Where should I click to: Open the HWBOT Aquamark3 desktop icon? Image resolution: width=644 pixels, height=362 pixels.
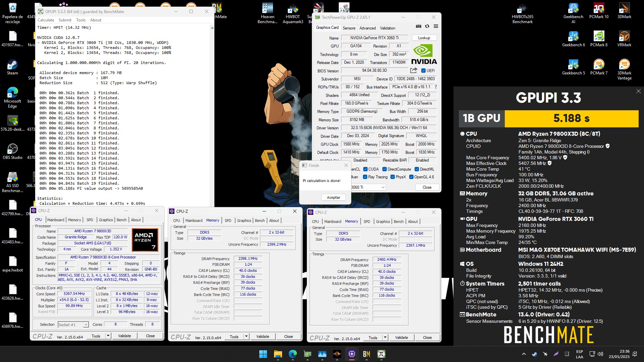[x=293, y=13]
